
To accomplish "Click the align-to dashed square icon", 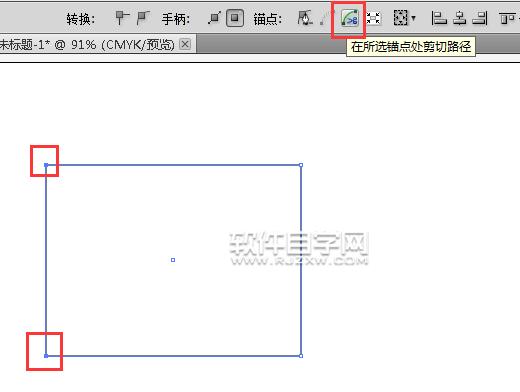I will pyautogui.click(x=401, y=18).
